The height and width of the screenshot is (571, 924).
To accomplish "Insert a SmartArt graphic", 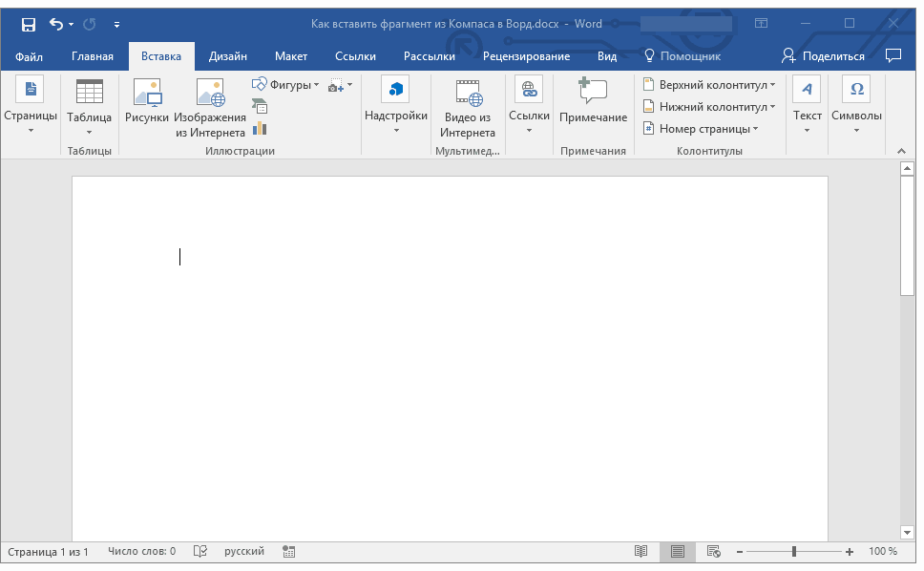I will (x=260, y=107).
